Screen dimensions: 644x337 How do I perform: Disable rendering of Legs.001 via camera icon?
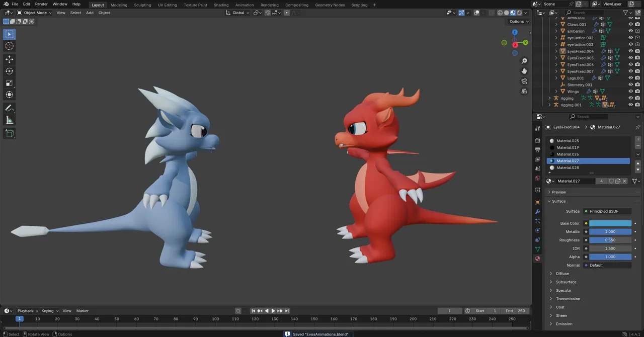637,78
